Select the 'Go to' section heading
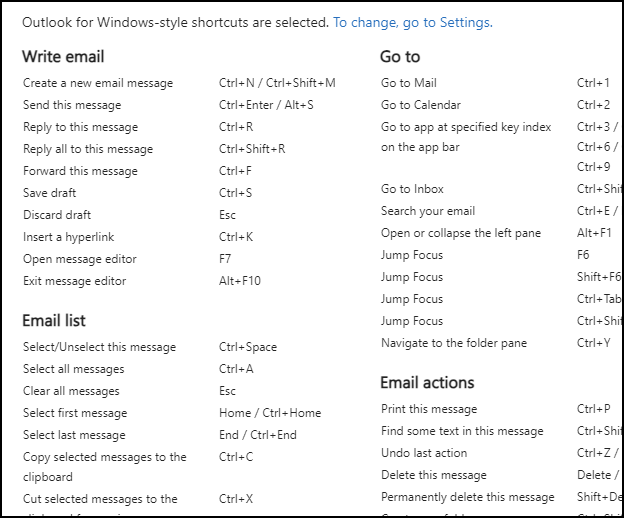This screenshot has width=624, height=518. click(x=400, y=56)
